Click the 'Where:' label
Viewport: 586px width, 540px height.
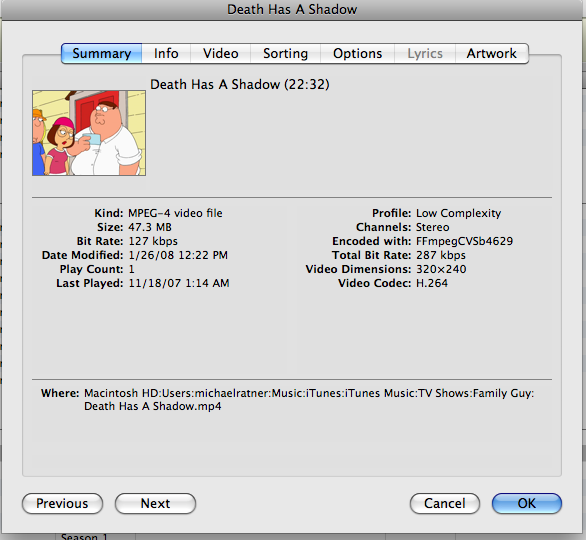60,393
